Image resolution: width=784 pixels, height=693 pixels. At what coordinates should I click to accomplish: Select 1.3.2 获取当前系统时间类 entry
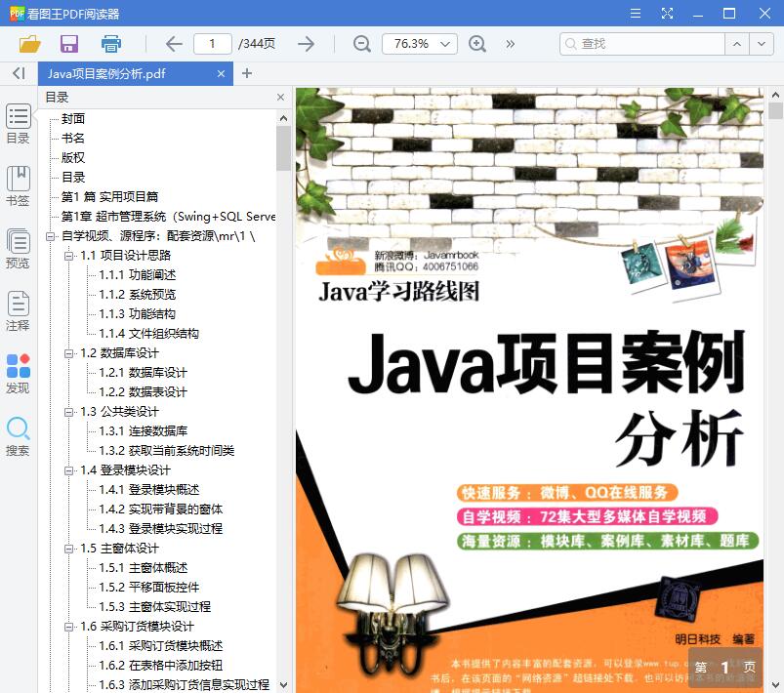167,451
